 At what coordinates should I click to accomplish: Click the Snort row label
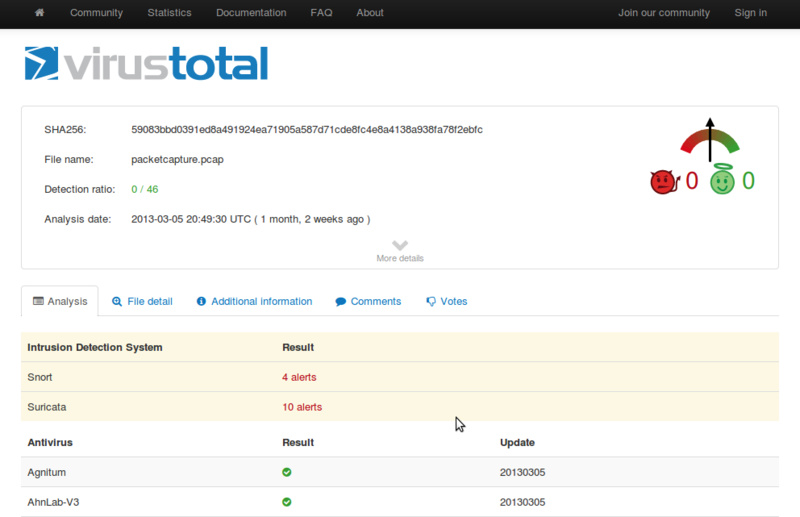tap(40, 377)
